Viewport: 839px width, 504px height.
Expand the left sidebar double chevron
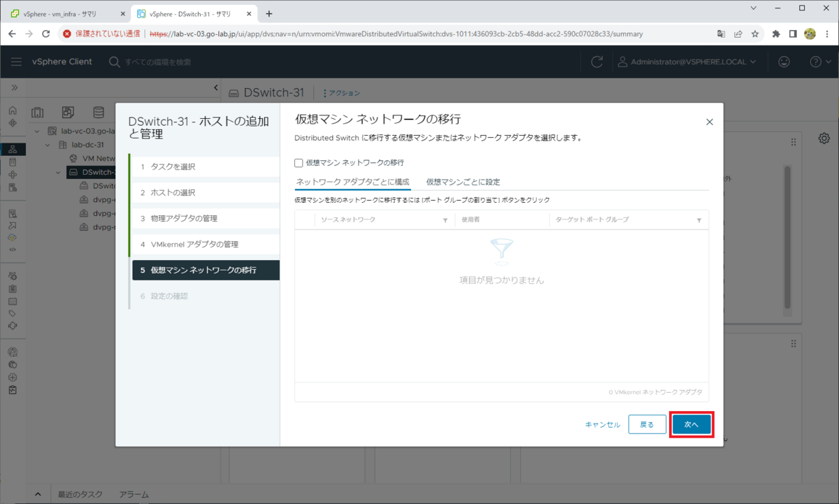(14, 87)
